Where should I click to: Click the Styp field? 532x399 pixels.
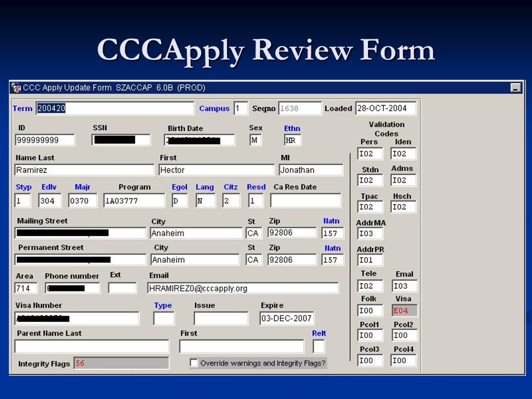pos(23,201)
